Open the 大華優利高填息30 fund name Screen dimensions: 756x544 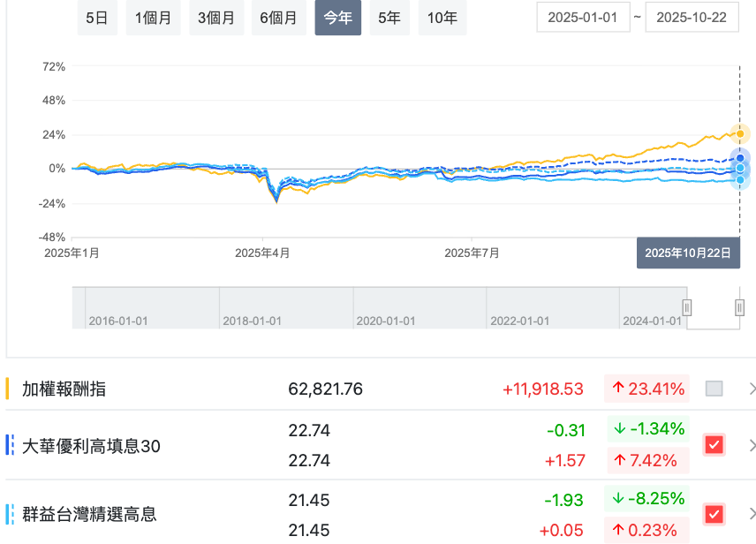(x=91, y=446)
